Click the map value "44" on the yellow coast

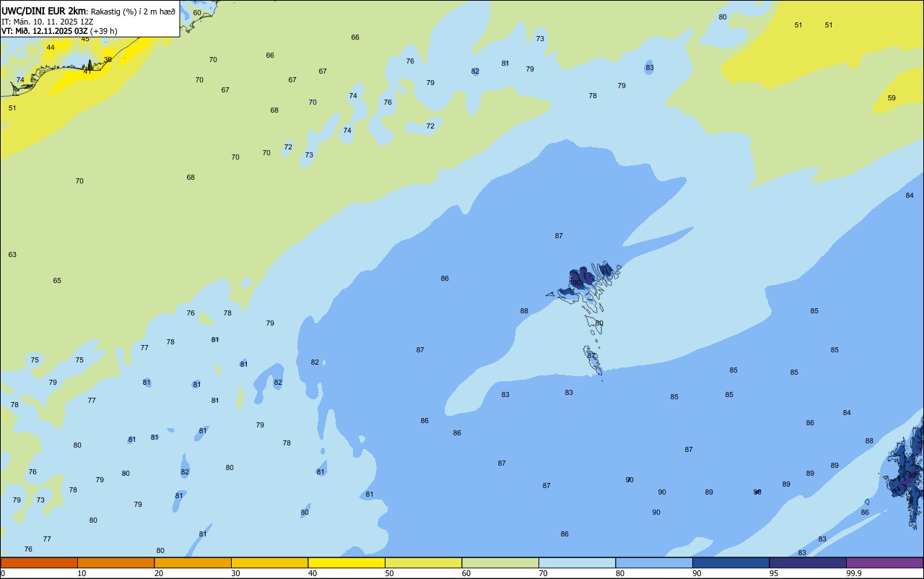click(x=51, y=48)
